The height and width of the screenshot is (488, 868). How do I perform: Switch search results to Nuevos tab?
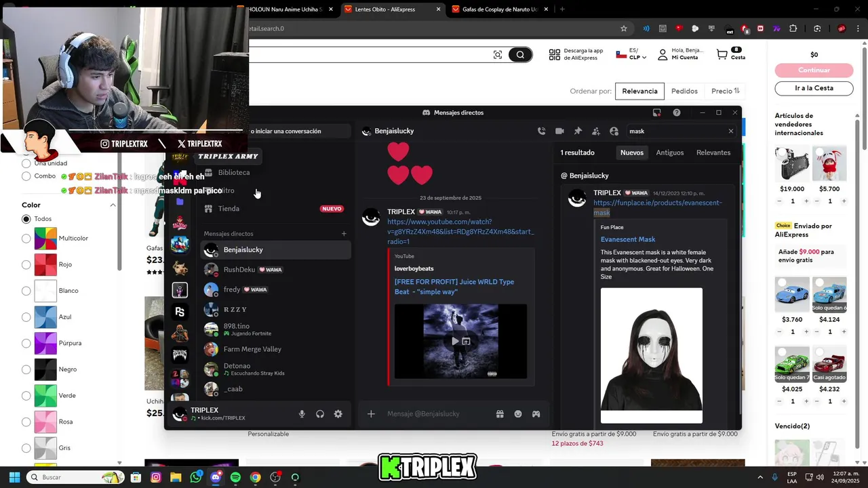[631, 152]
